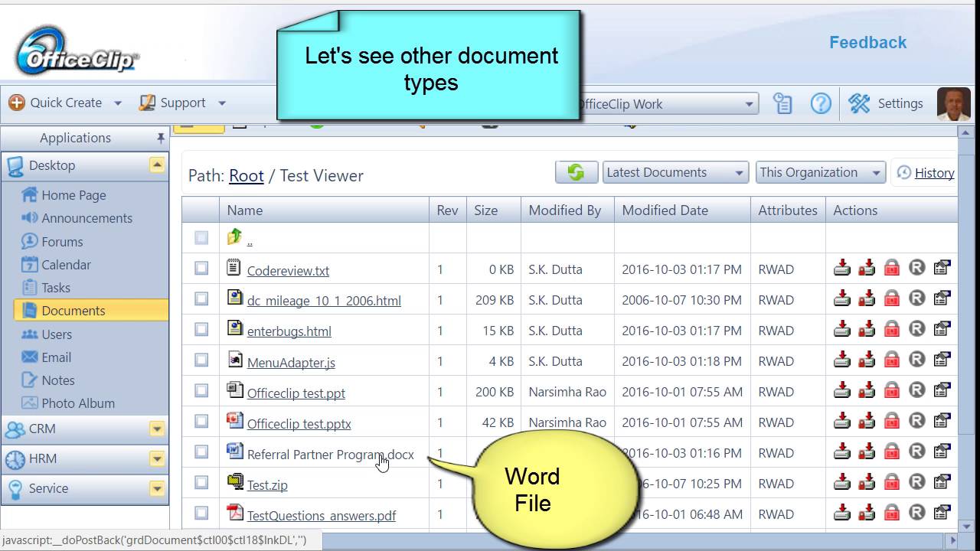Screen dimensions: 980x551
Task: Click the red lock icon for MenuAdapter.js
Action: pos(891,359)
